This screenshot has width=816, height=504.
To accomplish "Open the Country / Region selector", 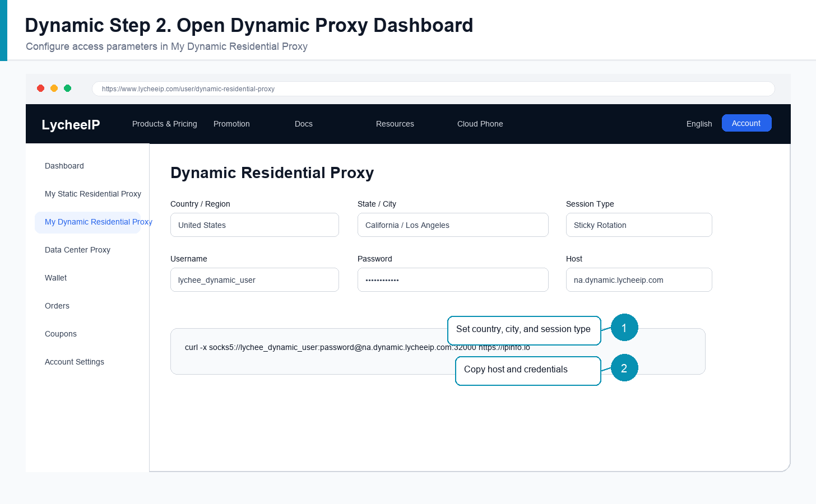I will [x=254, y=225].
